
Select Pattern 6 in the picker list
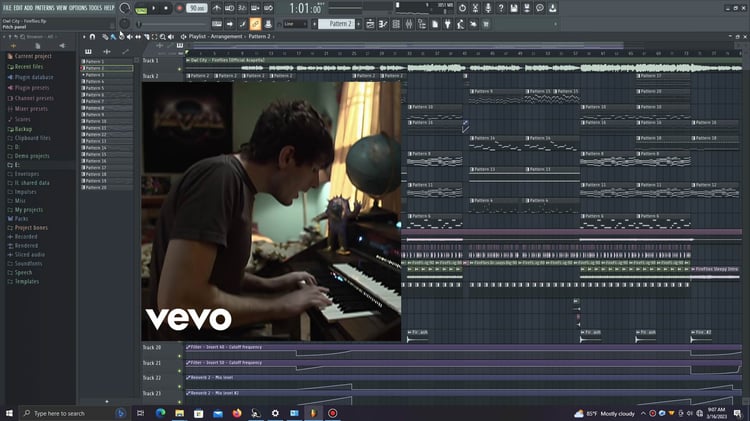107,95
